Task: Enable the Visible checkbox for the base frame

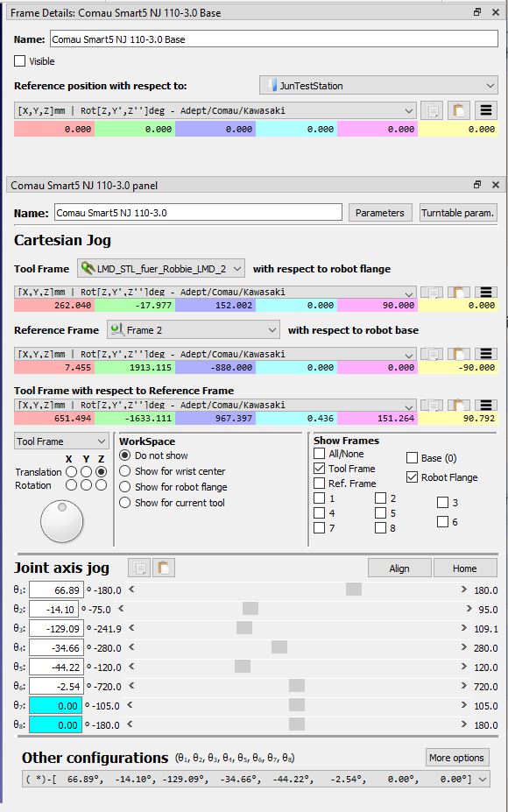Action: pos(19,61)
